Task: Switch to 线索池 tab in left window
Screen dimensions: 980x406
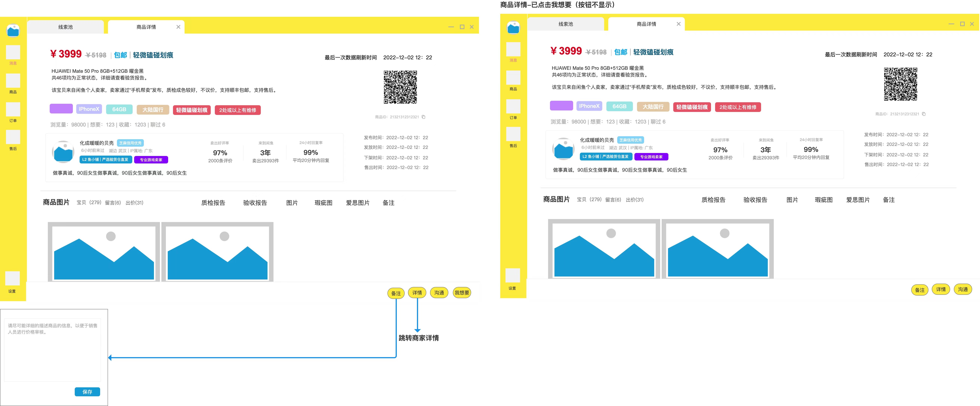Action: (x=65, y=27)
